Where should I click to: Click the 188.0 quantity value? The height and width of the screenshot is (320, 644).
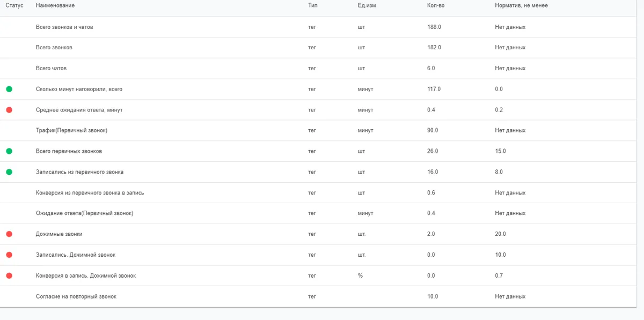(434, 27)
